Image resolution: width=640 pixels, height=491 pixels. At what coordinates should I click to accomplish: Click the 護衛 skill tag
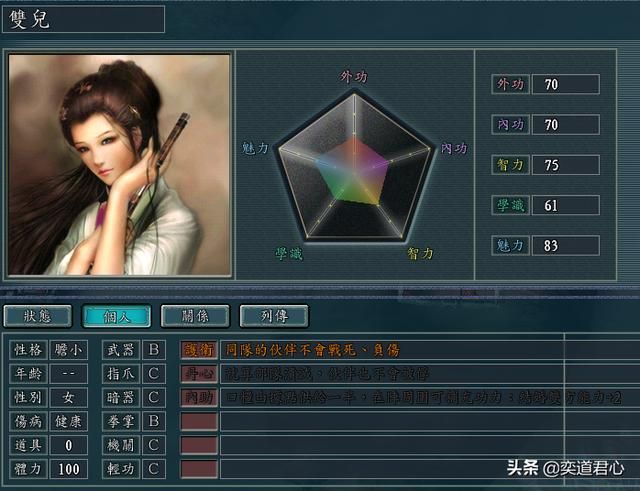199,350
